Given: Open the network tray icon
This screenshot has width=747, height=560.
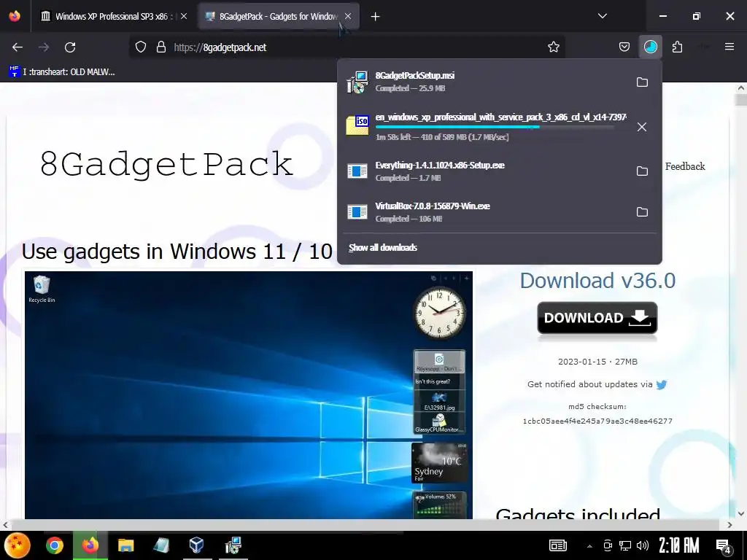Looking at the screenshot, I should [x=624, y=545].
